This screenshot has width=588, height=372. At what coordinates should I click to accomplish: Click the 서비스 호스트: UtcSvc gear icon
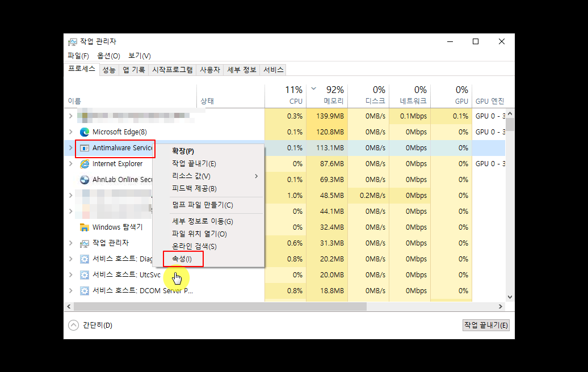(85, 274)
